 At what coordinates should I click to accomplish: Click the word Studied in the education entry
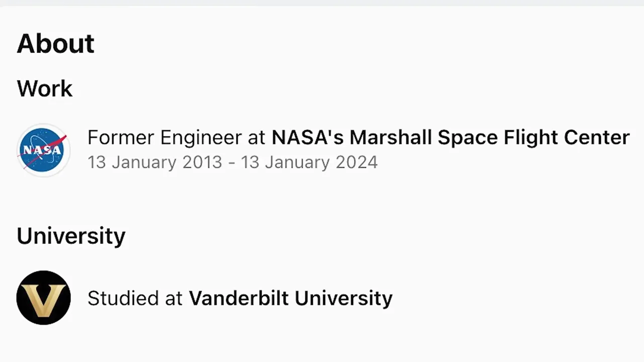tap(123, 298)
